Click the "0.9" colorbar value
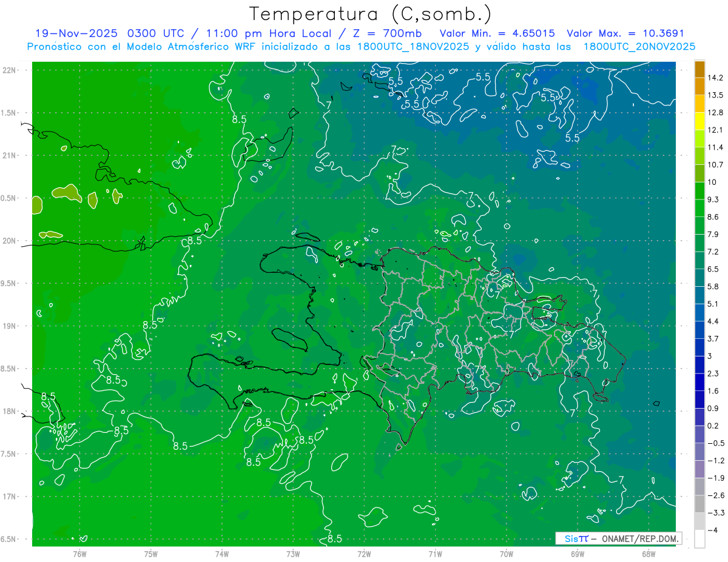Screen dimensions: 728x562 click(713, 409)
